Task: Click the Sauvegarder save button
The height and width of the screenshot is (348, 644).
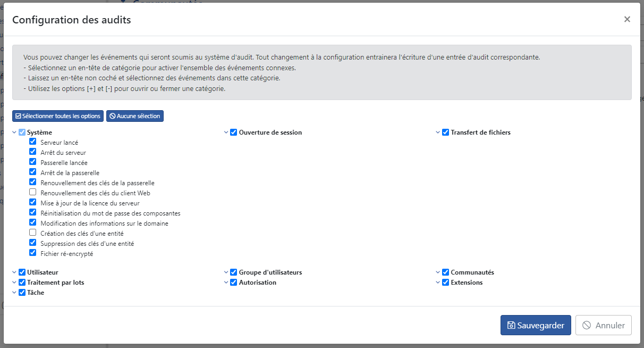Action: (x=536, y=325)
